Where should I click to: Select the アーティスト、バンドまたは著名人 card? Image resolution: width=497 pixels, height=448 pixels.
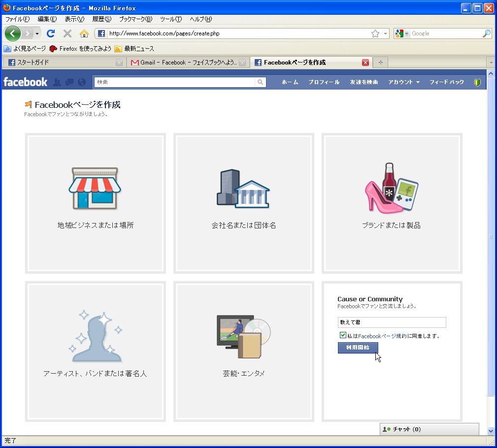[96, 352]
